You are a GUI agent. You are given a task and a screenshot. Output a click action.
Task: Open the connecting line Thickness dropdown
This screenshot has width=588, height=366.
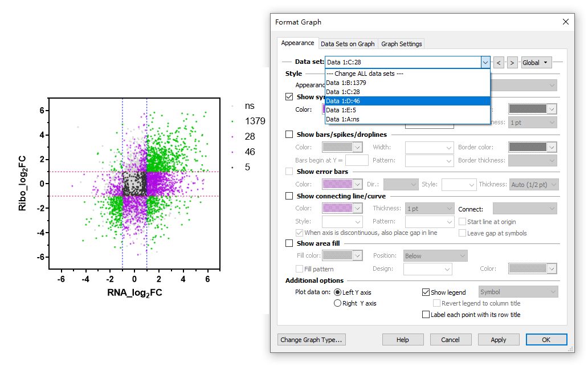[x=430, y=208]
